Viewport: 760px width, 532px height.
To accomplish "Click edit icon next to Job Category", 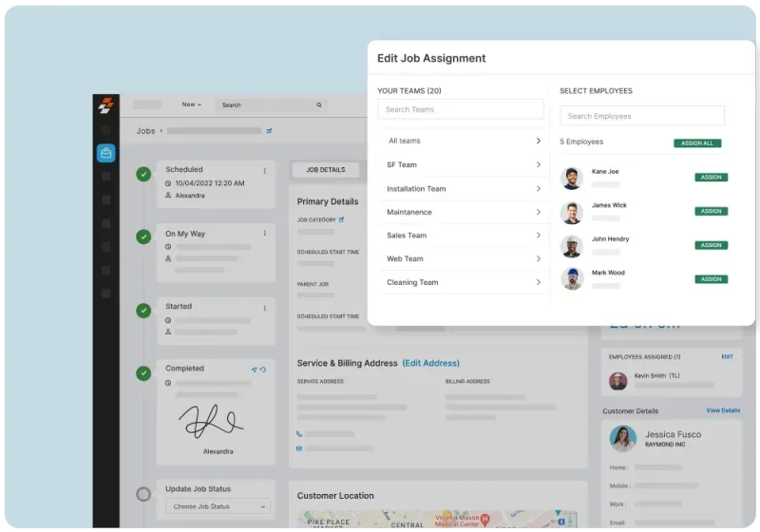I will point(342,219).
